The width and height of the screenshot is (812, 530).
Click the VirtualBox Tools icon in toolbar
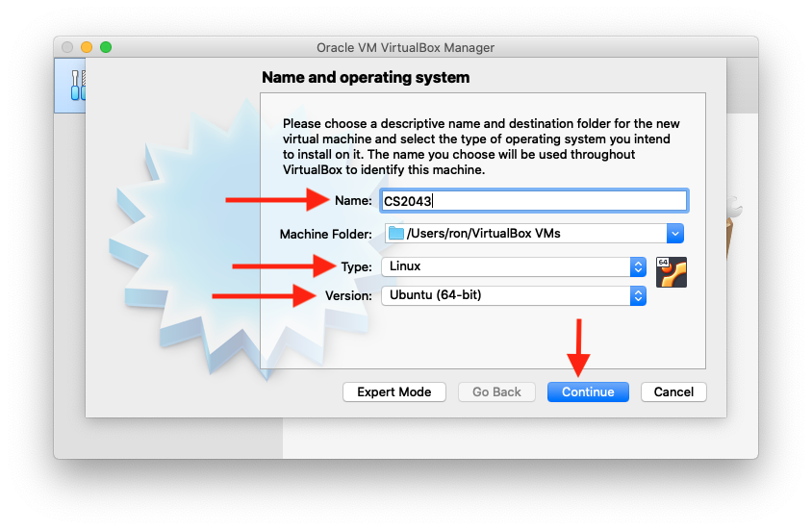[73, 86]
